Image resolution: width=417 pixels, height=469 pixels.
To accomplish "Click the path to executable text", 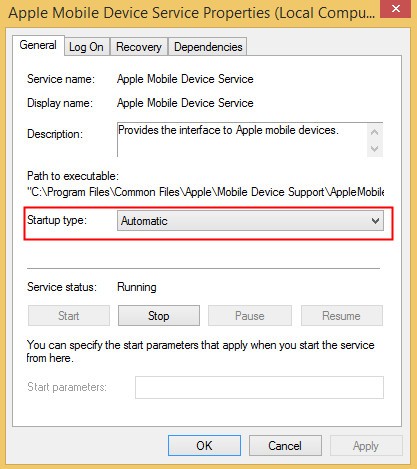I will (205, 192).
